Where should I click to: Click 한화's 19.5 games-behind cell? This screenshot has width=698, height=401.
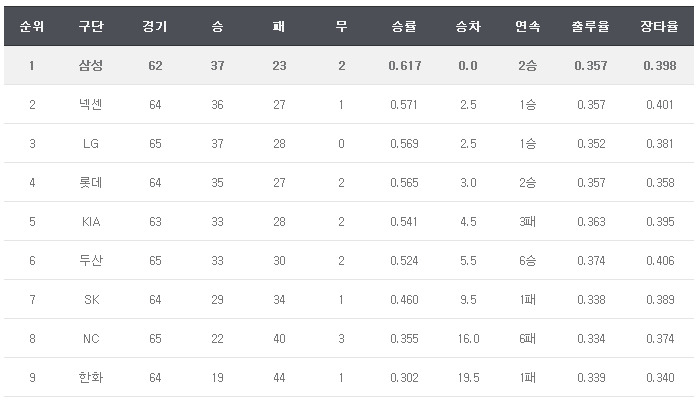click(x=467, y=378)
